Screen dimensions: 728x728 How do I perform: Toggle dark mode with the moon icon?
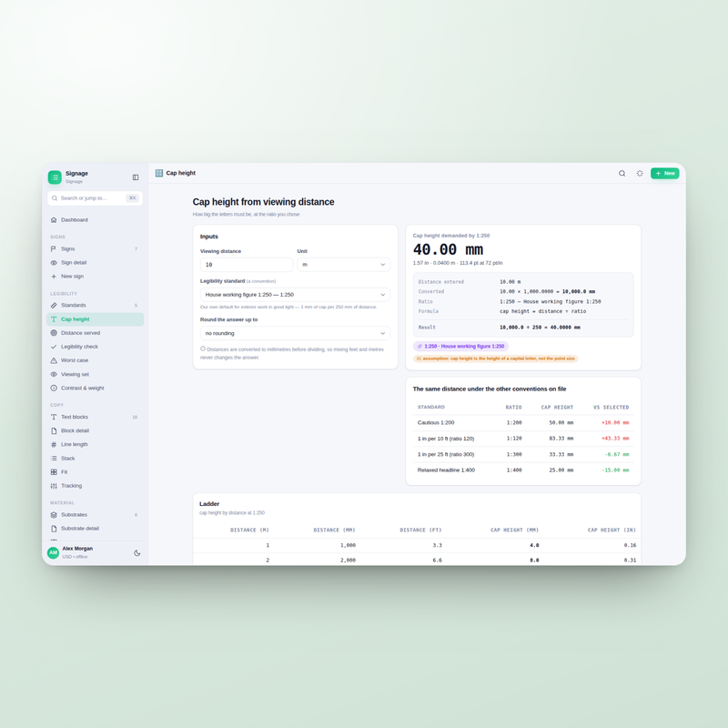coord(137,553)
